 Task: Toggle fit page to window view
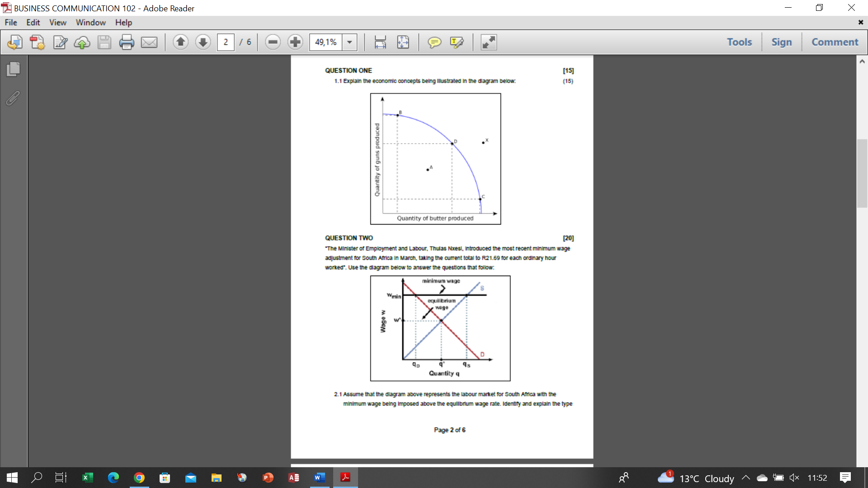[x=403, y=42]
